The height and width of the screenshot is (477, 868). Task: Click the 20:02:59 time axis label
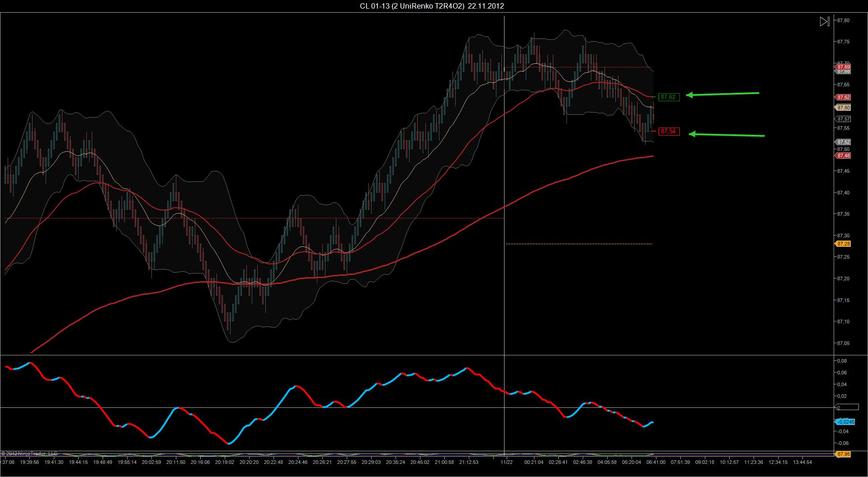point(151,462)
